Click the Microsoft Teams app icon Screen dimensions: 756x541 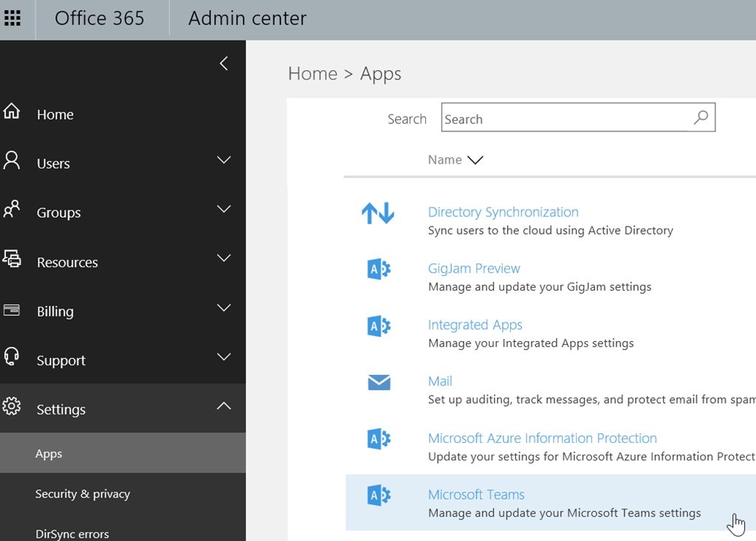[379, 495]
